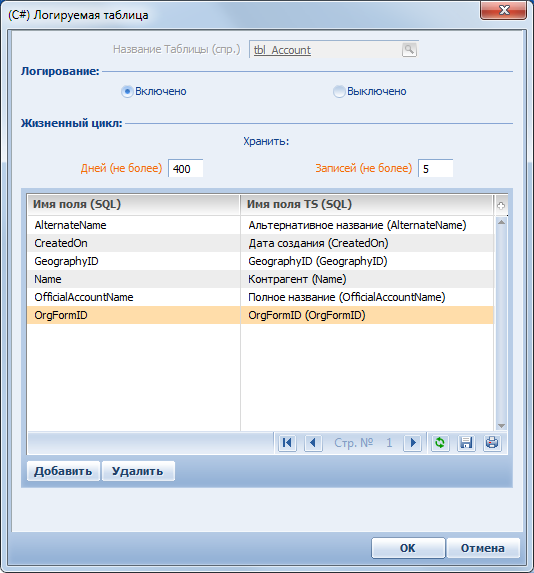This screenshot has height=573, width=534.
Task: Click scrollbar up arrow in grid
Action: 501,222
